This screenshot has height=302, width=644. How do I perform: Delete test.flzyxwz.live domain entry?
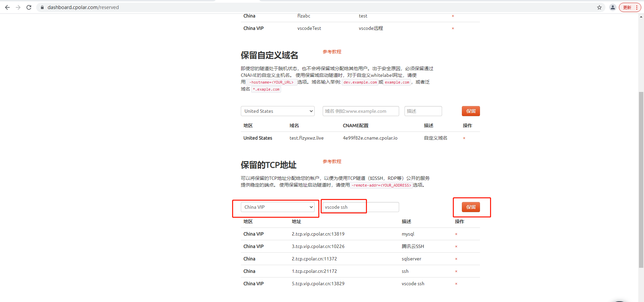click(464, 138)
